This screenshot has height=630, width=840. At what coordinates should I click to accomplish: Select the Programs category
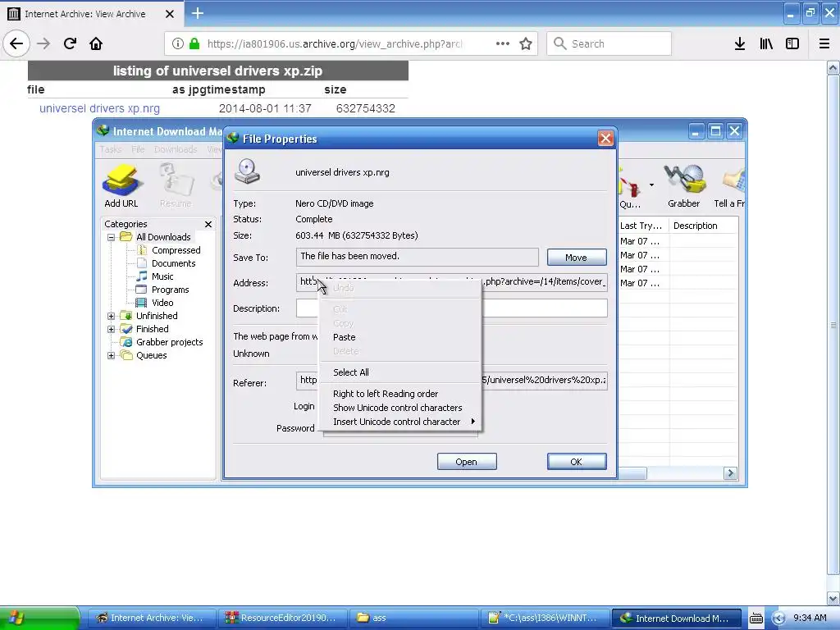[170, 290]
